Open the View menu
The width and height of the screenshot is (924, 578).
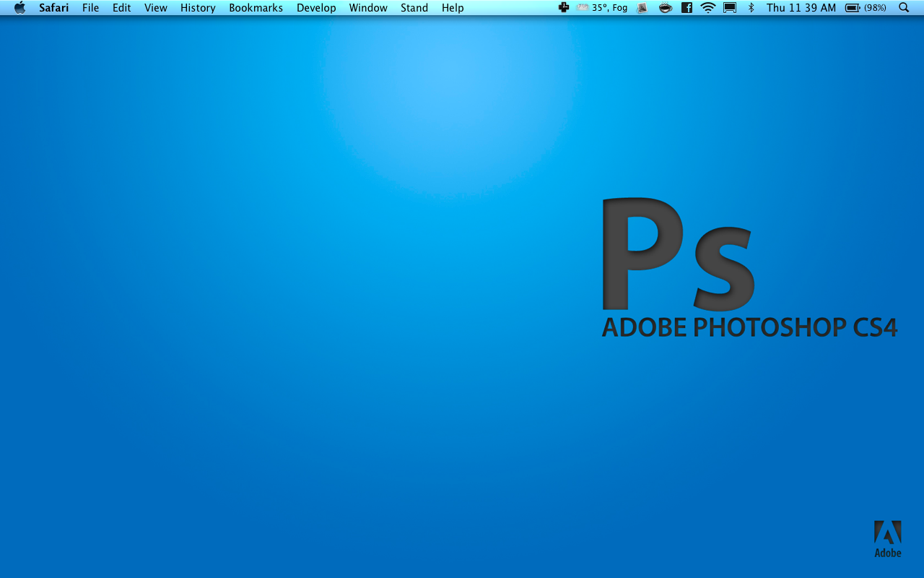pos(156,8)
